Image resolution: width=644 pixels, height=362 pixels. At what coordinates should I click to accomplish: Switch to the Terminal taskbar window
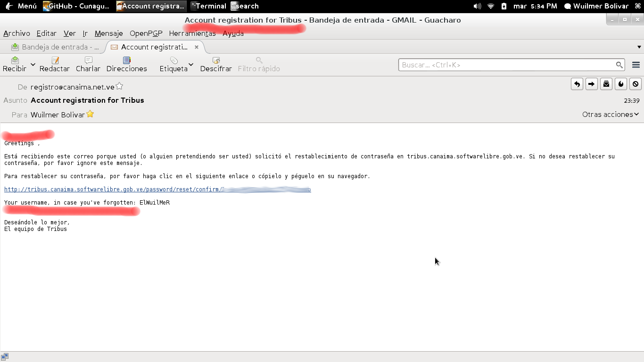[x=209, y=6]
